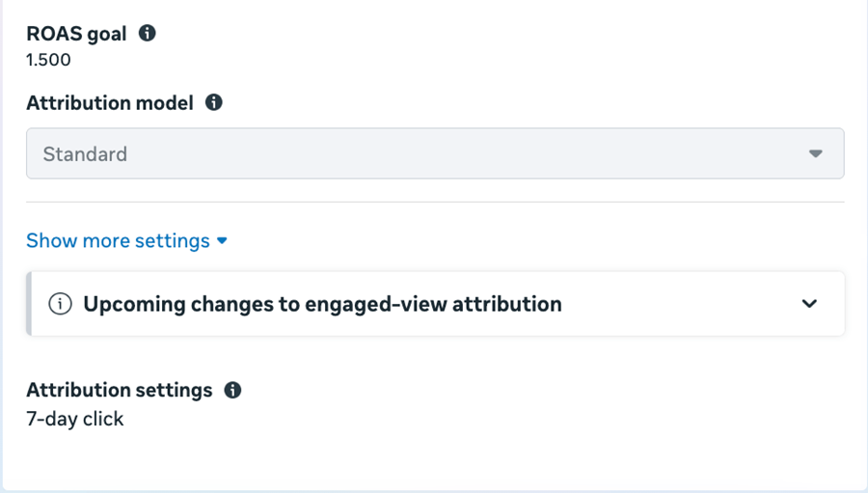868x493 pixels.
Task: Click the Attribution model info icon
Action: [x=214, y=102]
